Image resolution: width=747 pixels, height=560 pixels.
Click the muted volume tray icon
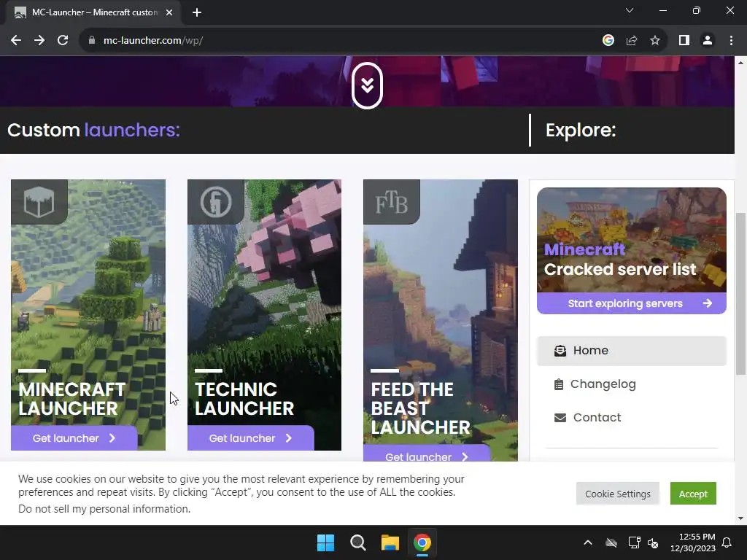653,542
